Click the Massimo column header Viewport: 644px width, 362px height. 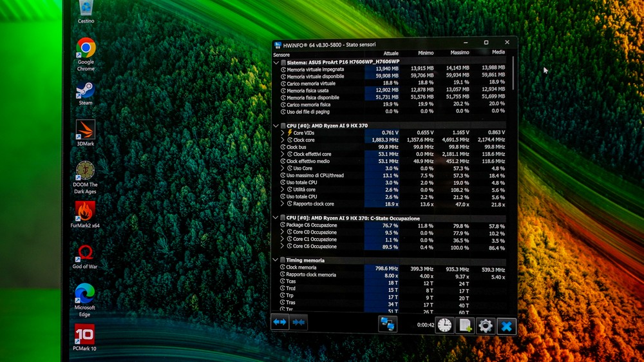point(460,53)
